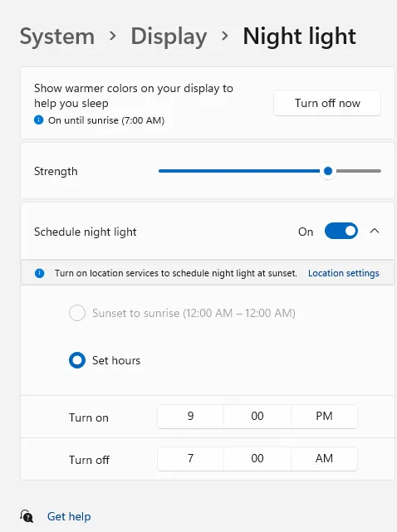Collapse the Schedule night light section
397x532 pixels.
click(x=375, y=231)
